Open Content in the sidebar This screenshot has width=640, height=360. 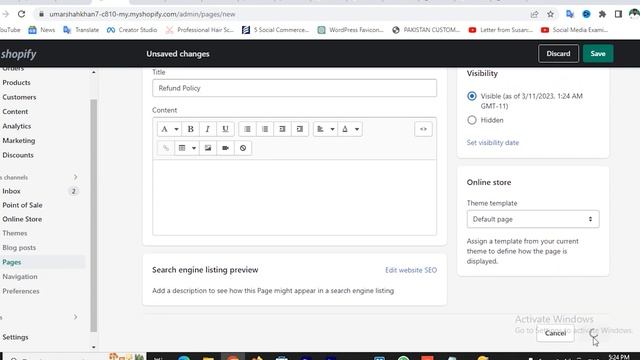click(x=15, y=111)
